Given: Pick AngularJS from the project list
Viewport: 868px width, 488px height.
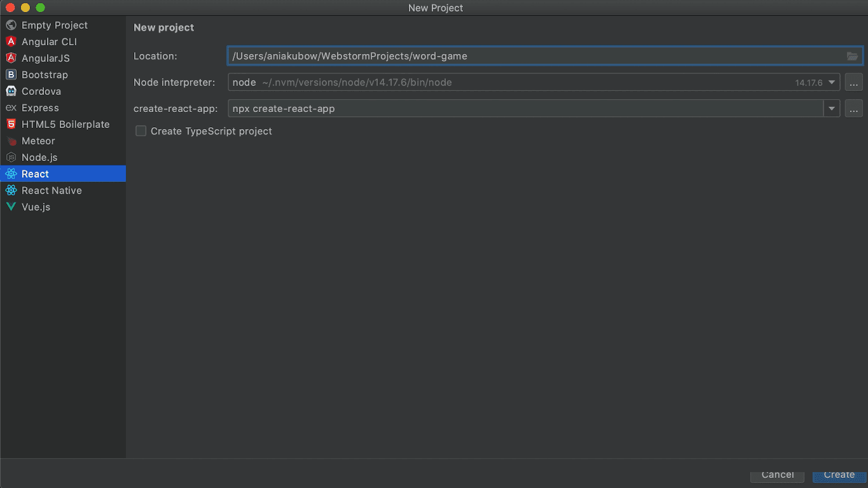Looking at the screenshot, I should tap(63, 59).
